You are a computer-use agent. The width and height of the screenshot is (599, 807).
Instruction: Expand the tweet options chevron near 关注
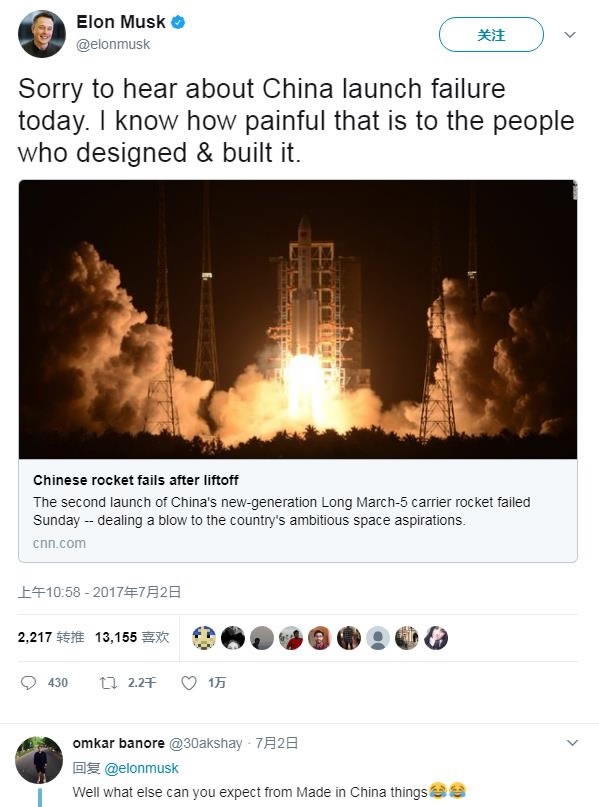point(570,34)
